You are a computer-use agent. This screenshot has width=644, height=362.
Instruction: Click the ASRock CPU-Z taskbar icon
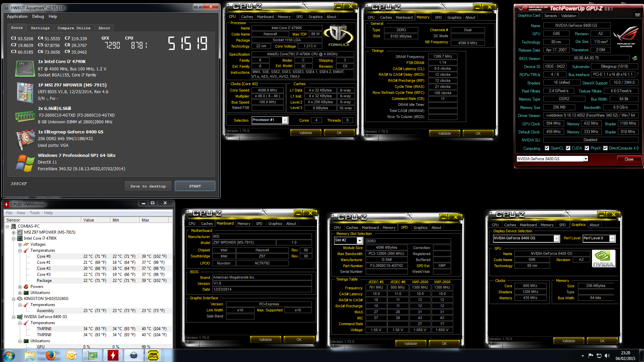click(x=154, y=355)
